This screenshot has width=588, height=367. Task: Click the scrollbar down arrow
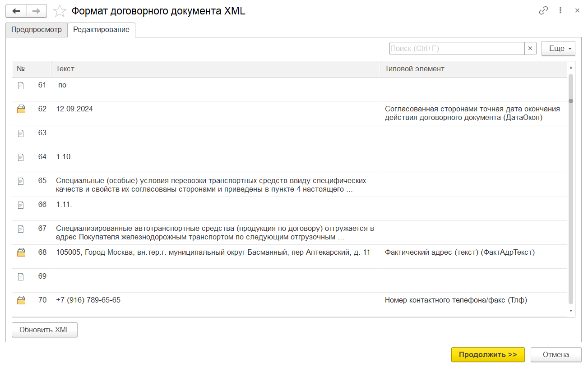[x=571, y=311]
